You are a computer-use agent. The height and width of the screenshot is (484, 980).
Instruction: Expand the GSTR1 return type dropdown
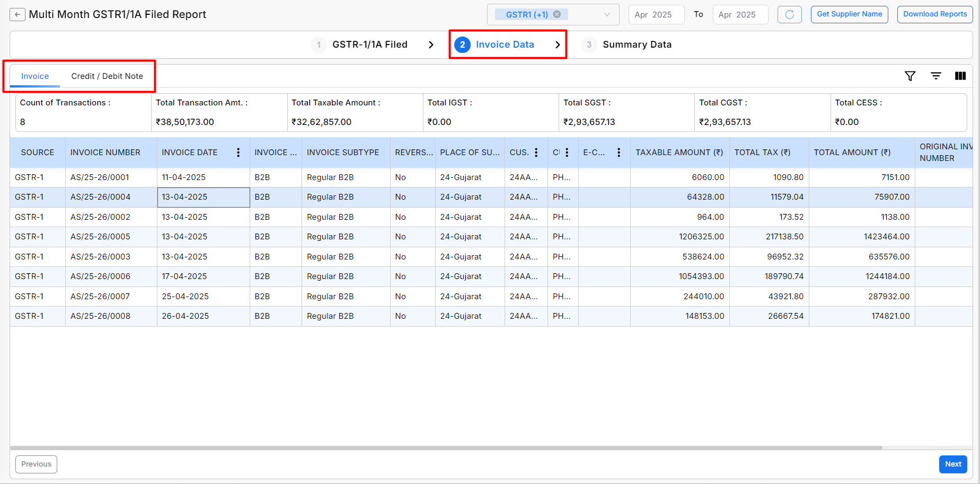pyautogui.click(x=607, y=15)
